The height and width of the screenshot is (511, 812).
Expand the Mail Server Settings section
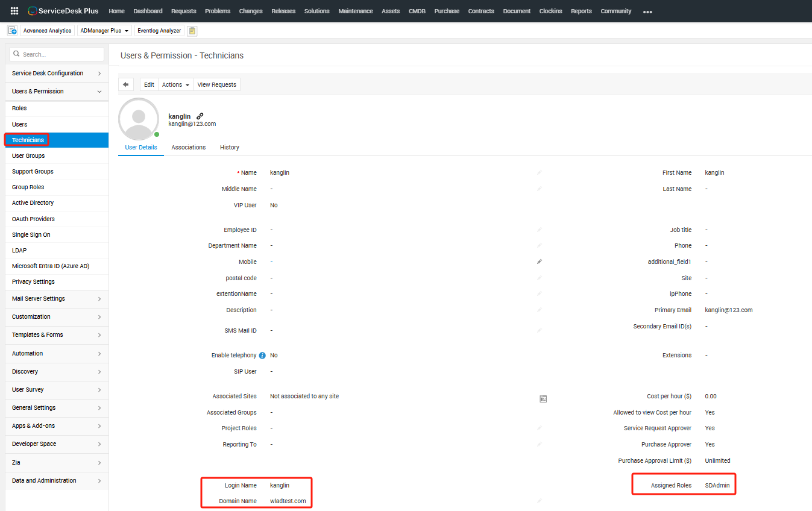pyautogui.click(x=57, y=299)
